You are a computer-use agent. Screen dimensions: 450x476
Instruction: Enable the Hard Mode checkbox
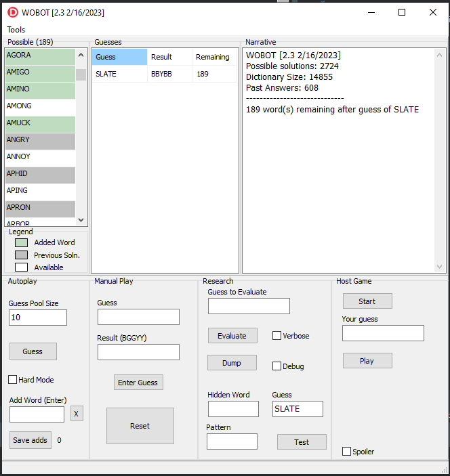click(12, 379)
